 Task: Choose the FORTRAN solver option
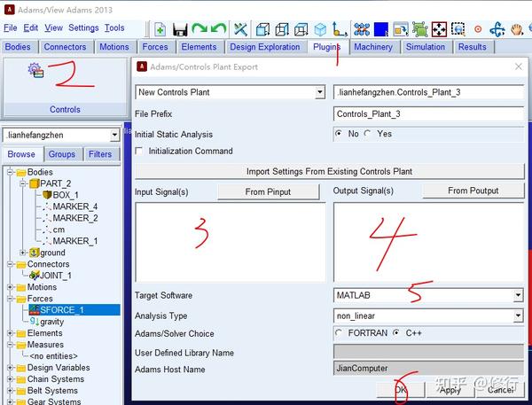tap(339, 332)
